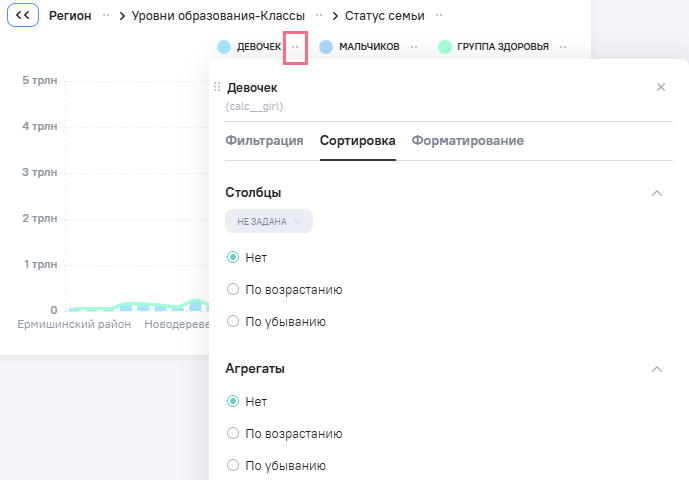Open the НЕ ЗАДАНА dropdown
This screenshot has width=689, height=480.
(269, 221)
